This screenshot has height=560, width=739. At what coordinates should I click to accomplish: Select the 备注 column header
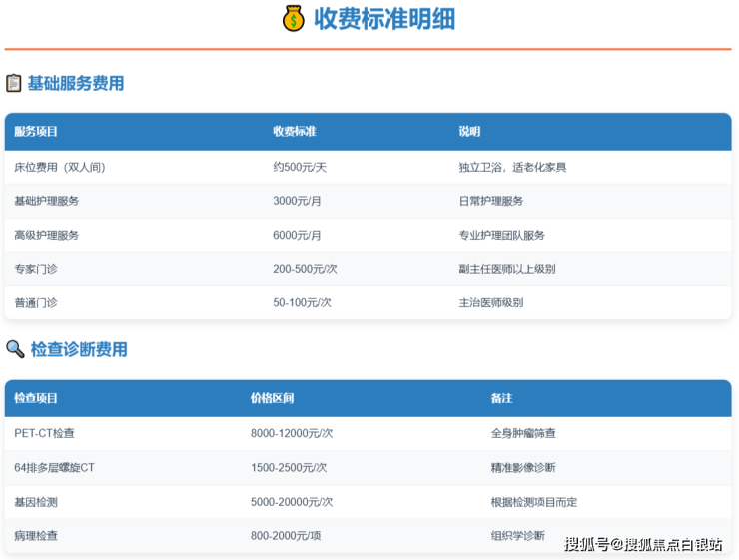(x=501, y=398)
